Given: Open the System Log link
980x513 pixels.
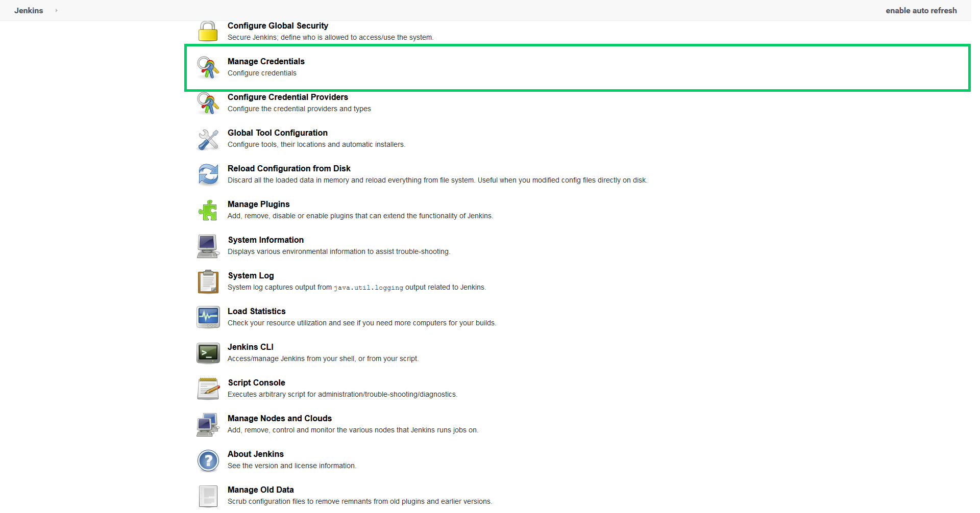Looking at the screenshot, I should (x=251, y=275).
